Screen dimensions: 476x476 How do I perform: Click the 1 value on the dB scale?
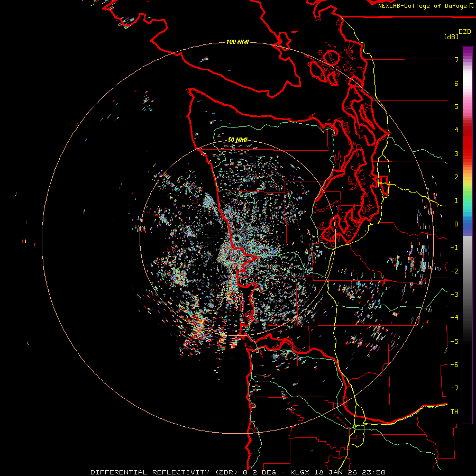click(456, 200)
